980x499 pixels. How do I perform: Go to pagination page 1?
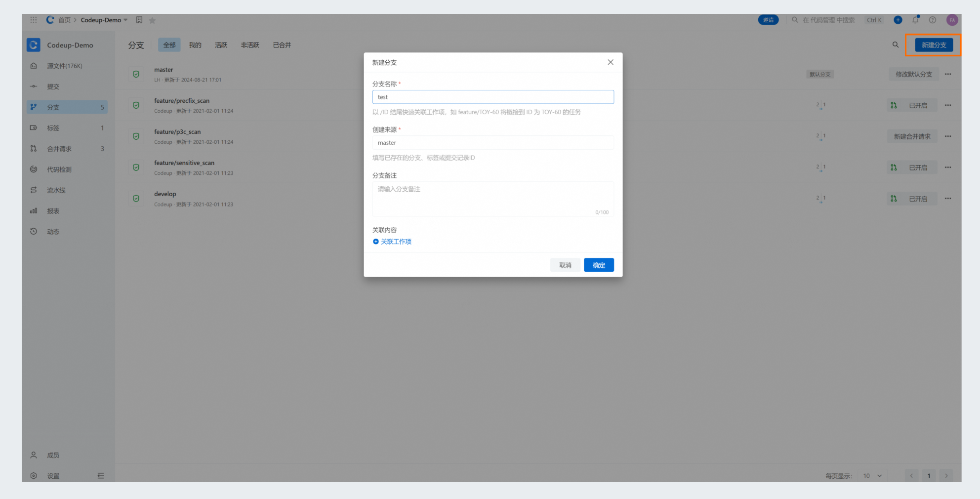929,476
